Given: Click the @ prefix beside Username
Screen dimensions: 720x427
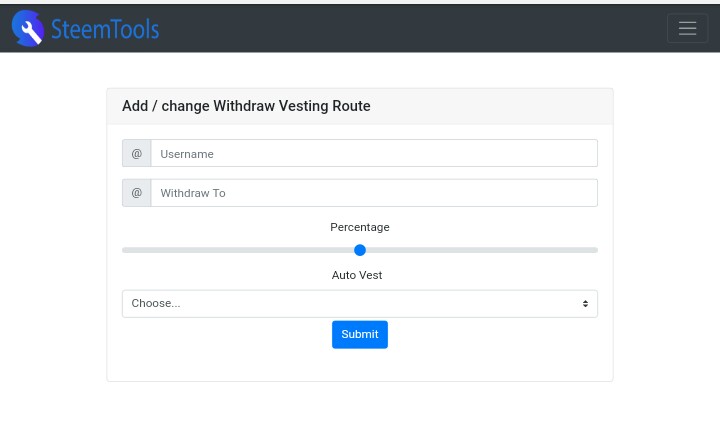Looking at the screenshot, I should (x=137, y=153).
